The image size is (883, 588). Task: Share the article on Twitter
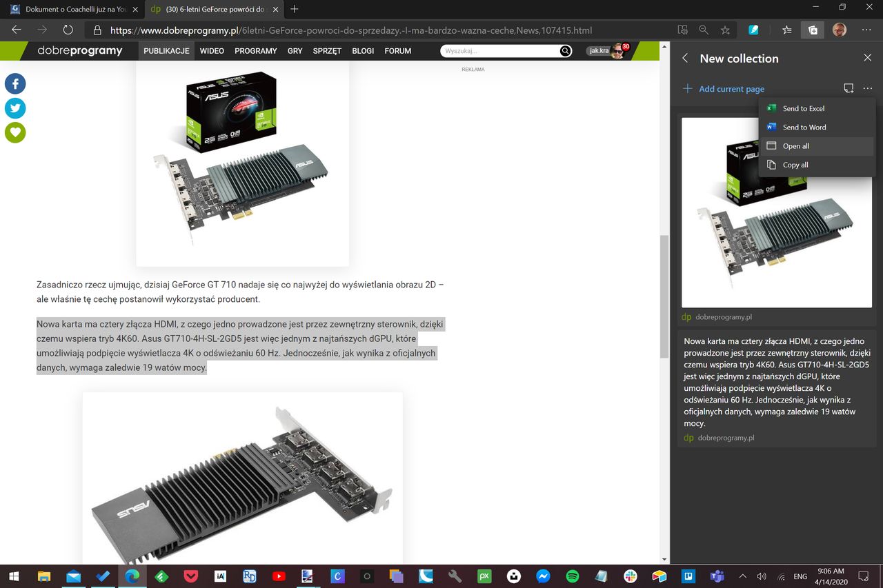15,108
